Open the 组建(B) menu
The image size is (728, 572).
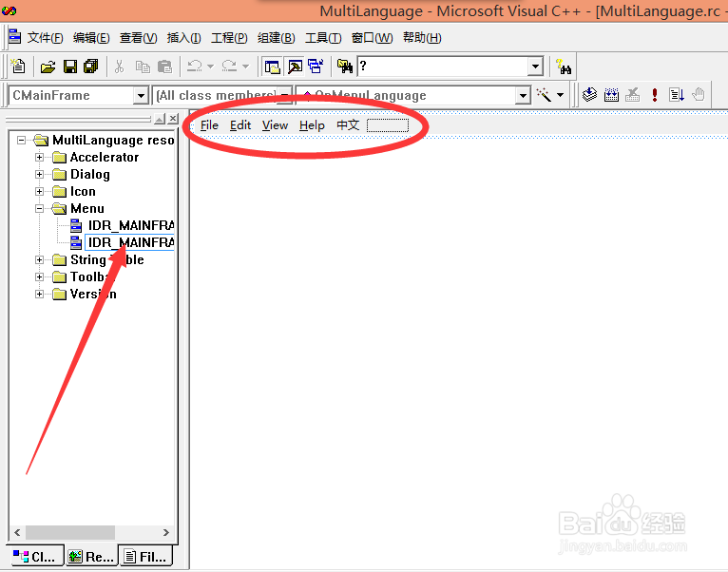(x=277, y=38)
